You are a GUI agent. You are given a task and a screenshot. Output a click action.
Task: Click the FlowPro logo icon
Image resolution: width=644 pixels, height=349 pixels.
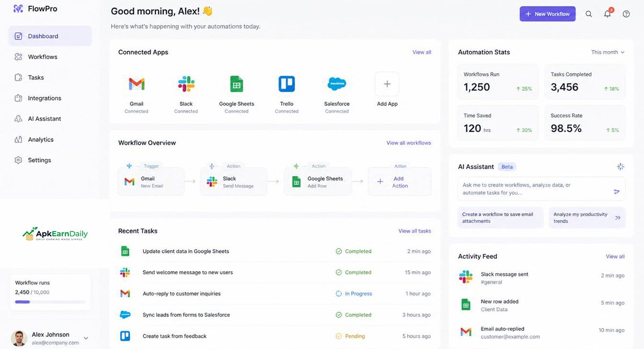(x=18, y=9)
